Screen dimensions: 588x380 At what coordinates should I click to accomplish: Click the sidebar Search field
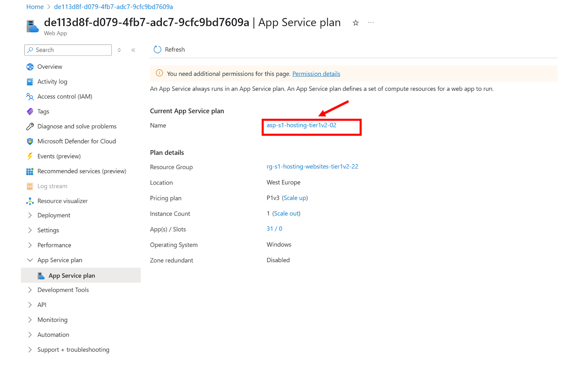tap(72, 50)
